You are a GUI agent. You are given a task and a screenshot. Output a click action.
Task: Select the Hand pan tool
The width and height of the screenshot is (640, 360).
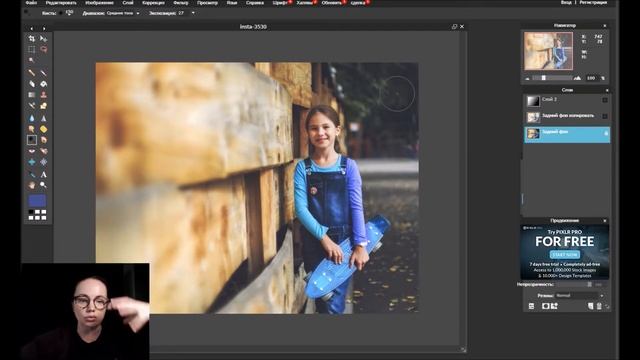31,185
